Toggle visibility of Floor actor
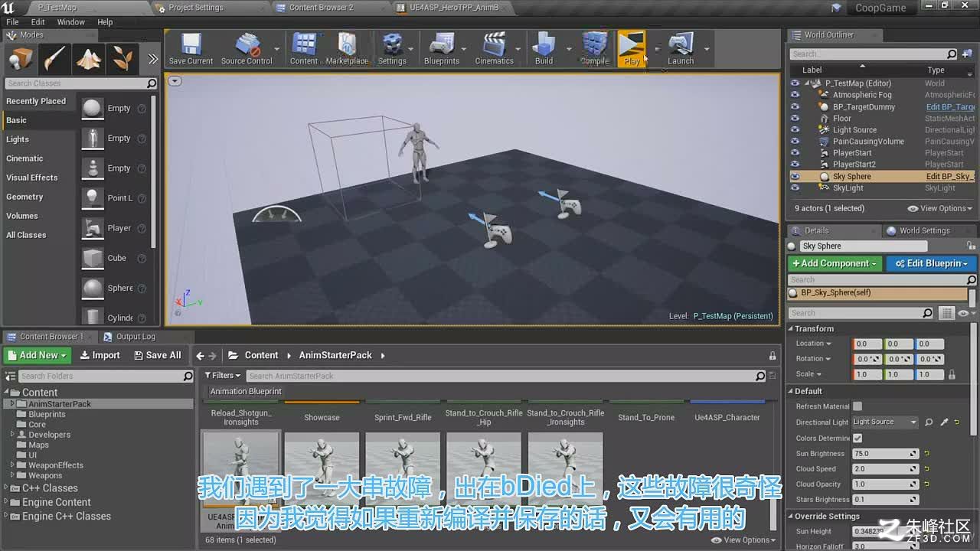The image size is (980, 551). click(x=795, y=118)
